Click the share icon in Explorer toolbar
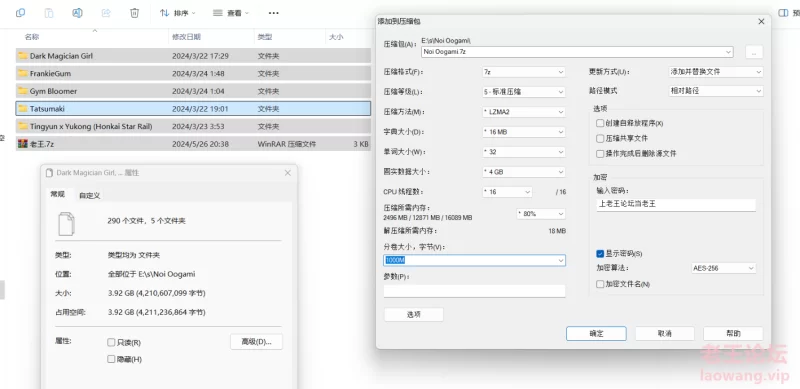The image size is (800, 389). click(x=106, y=13)
